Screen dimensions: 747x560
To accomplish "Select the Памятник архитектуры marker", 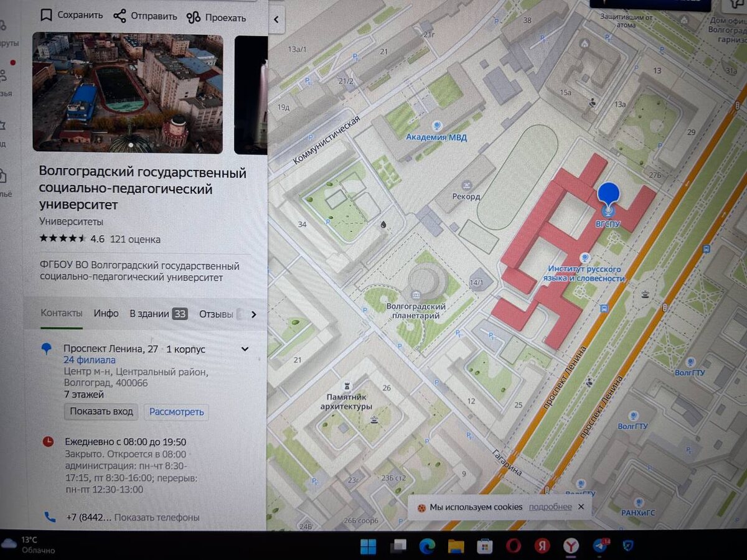I will pos(347,385).
